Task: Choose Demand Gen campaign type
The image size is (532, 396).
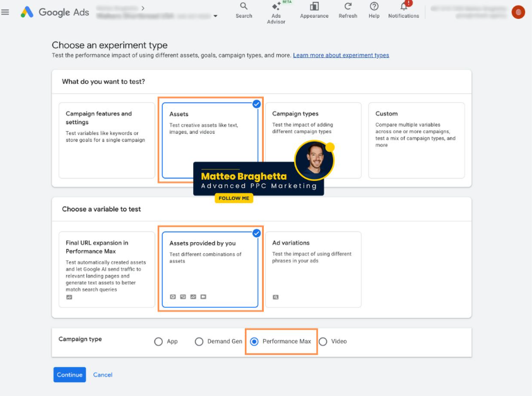Action: tap(199, 342)
